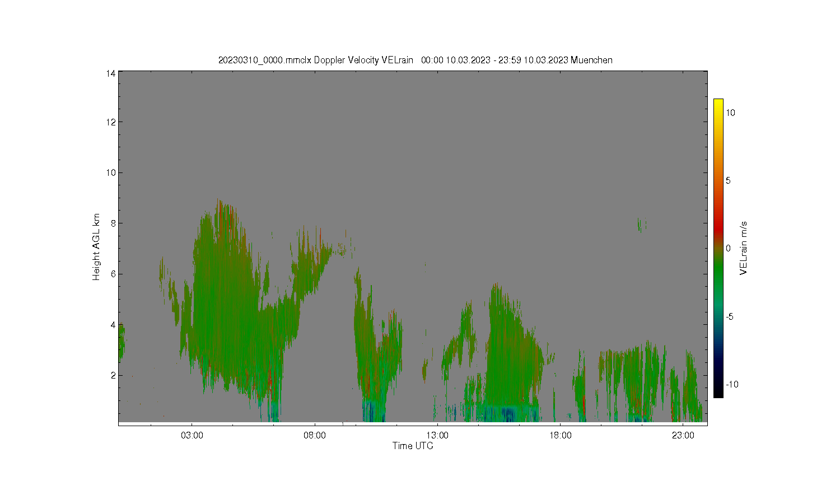This screenshot has width=840, height=504.
Task: Click the 2 height tick label
Action: 113,375
